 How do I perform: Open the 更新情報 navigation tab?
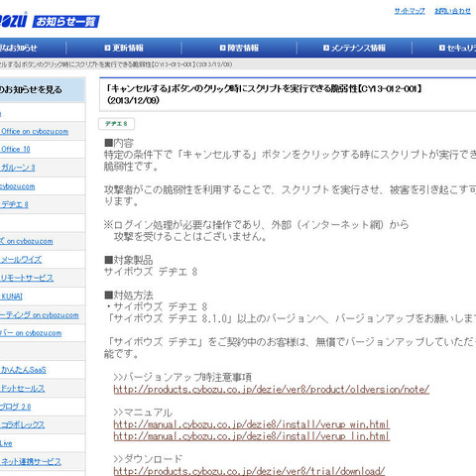tap(124, 48)
